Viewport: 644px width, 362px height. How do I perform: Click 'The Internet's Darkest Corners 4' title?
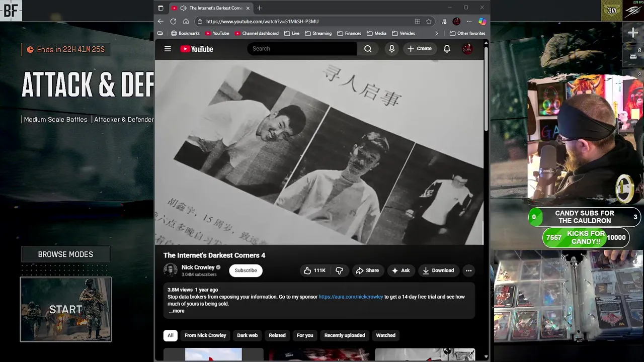click(214, 255)
